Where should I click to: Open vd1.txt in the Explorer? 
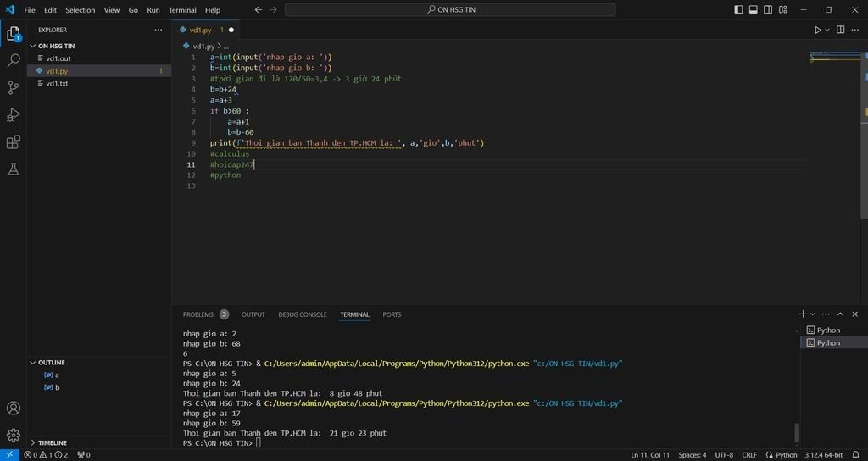57,84
